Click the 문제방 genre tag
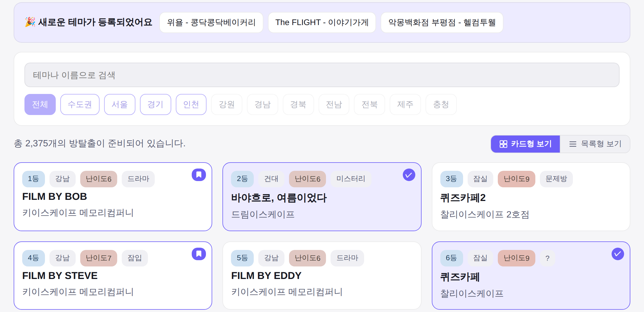The height and width of the screenshot is (312, 644). click(556, 179)
